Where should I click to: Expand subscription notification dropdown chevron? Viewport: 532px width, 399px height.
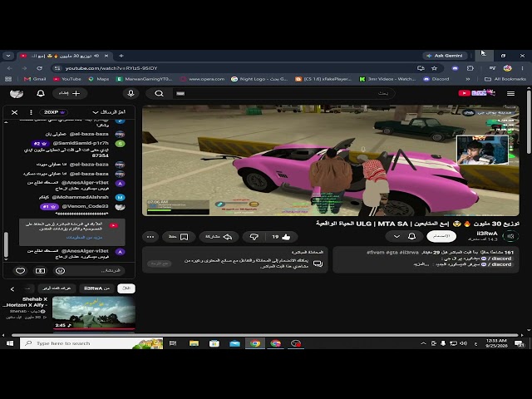(397, 236)
